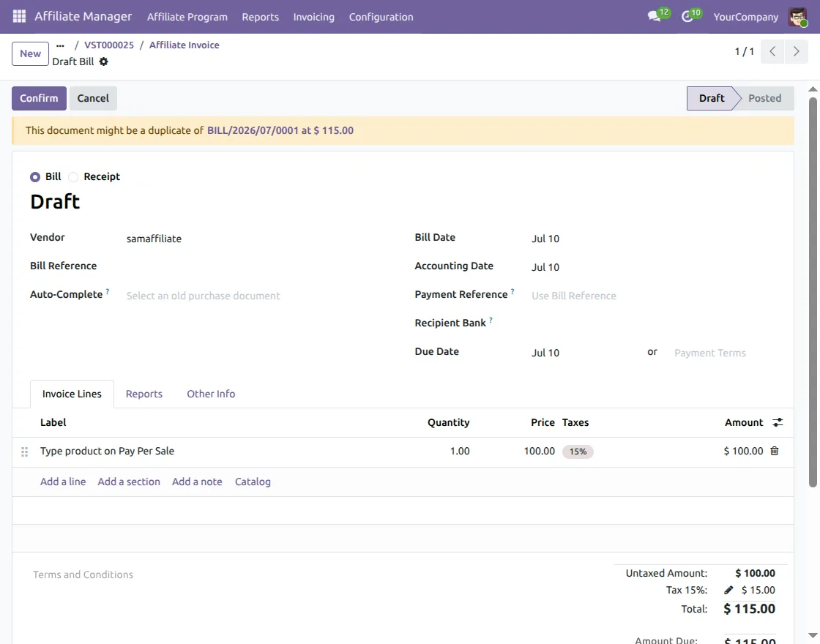Screen dimensions: 820x644
Task: Click the user avatar in the top bar
Action: click(797, 17)
